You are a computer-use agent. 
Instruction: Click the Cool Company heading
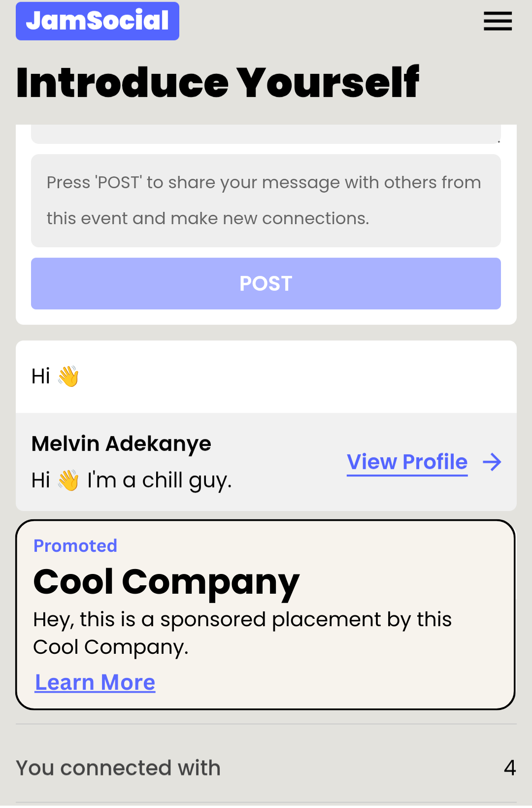[166, 582]
